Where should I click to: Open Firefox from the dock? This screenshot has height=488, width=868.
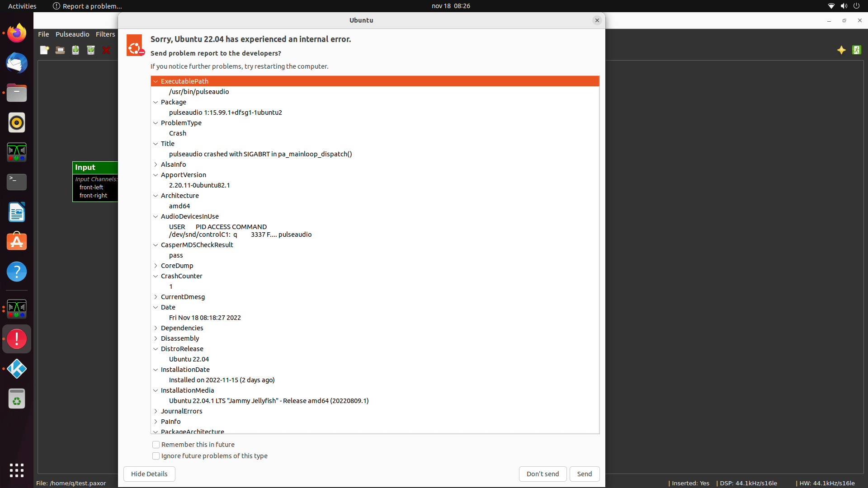tap(17, 33)
